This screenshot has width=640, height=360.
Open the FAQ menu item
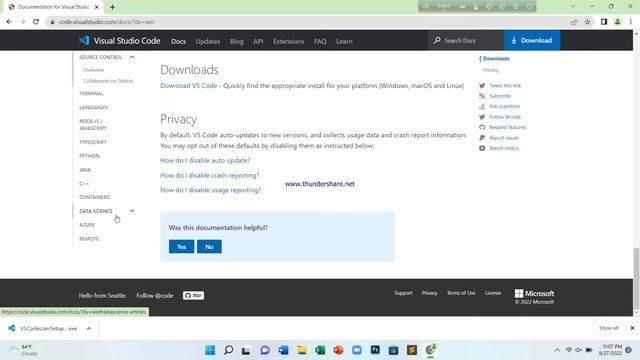320,41
